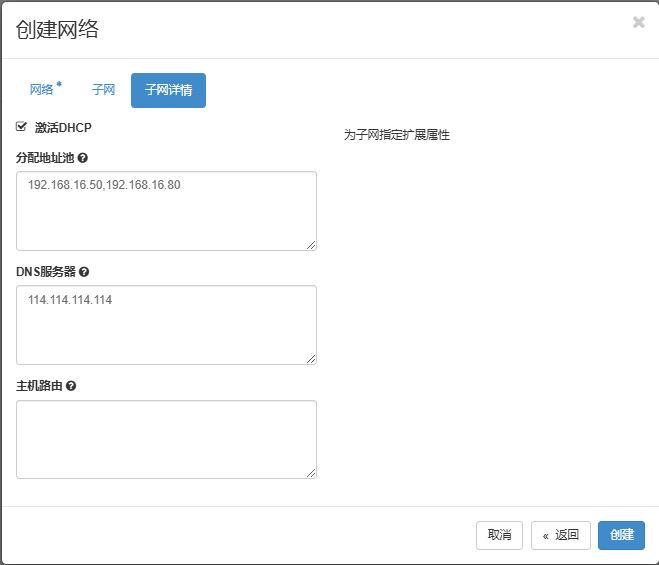
Task: Click into the DNS服务器 text area
Action: 166,325
